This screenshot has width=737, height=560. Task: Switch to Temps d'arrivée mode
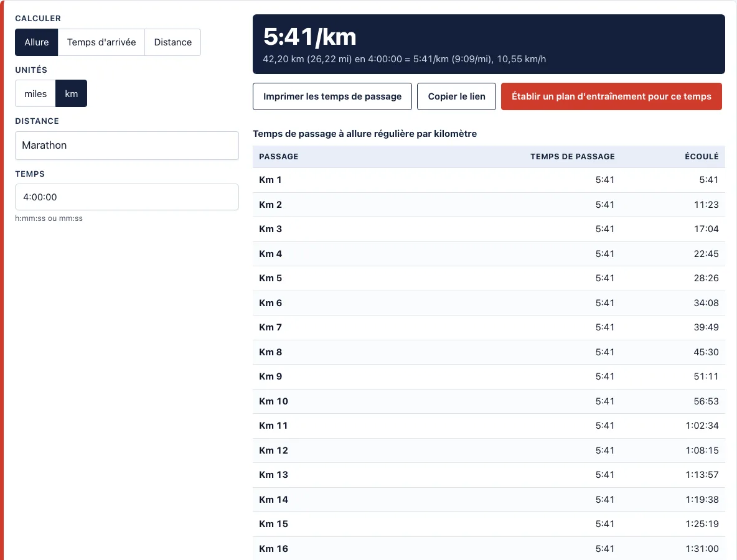[101, 42]
